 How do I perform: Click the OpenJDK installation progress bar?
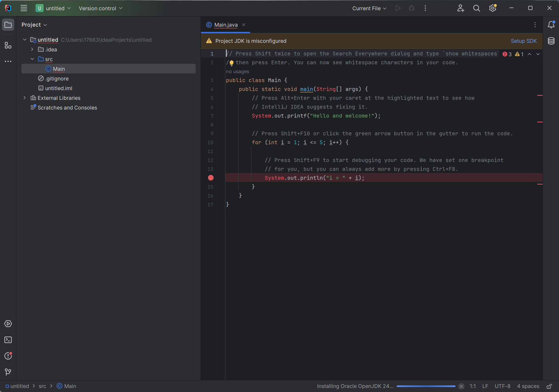426,386
